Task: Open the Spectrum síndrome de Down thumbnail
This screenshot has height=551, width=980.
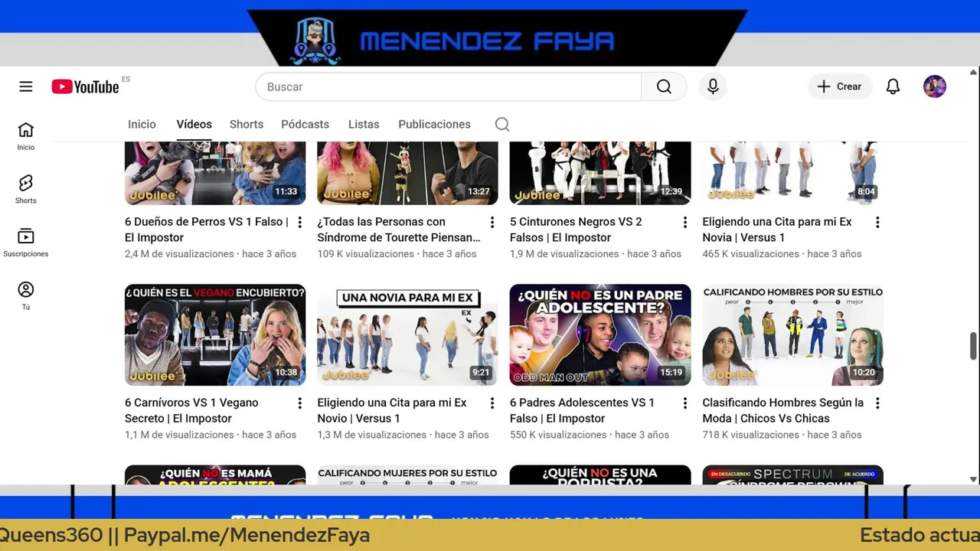Action: coord(792,474)
